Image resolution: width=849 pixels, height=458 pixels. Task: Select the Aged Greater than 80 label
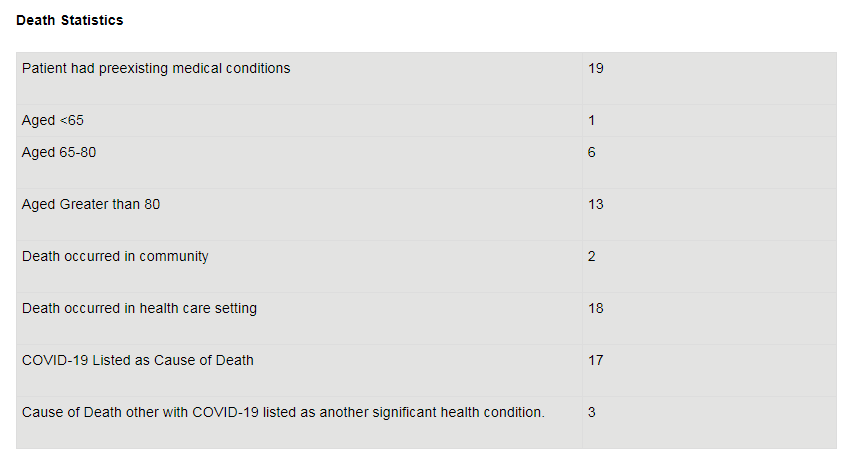91,205
